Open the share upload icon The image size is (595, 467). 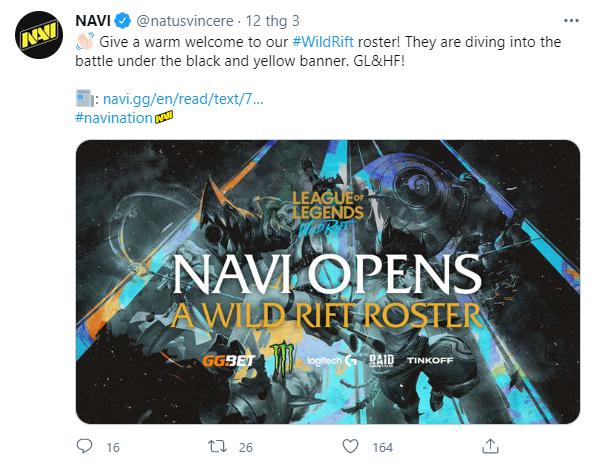[x=490, y=446]
